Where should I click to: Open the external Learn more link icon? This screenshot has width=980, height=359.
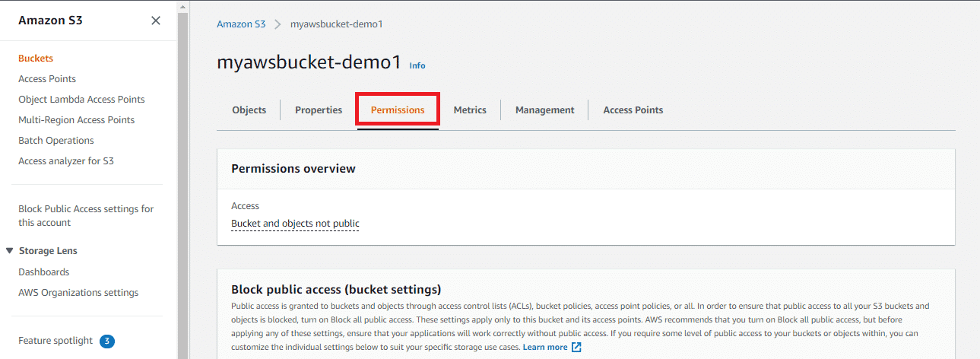point(576,348)
